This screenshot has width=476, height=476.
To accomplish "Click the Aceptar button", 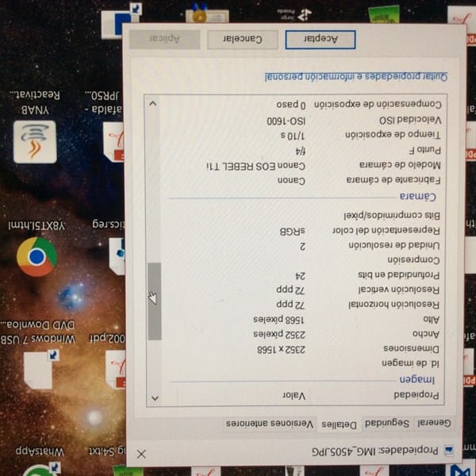I will click(321, 39).
